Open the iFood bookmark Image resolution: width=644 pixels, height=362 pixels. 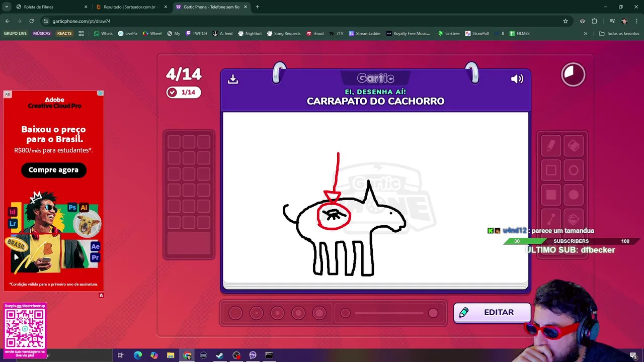point(314,34)
